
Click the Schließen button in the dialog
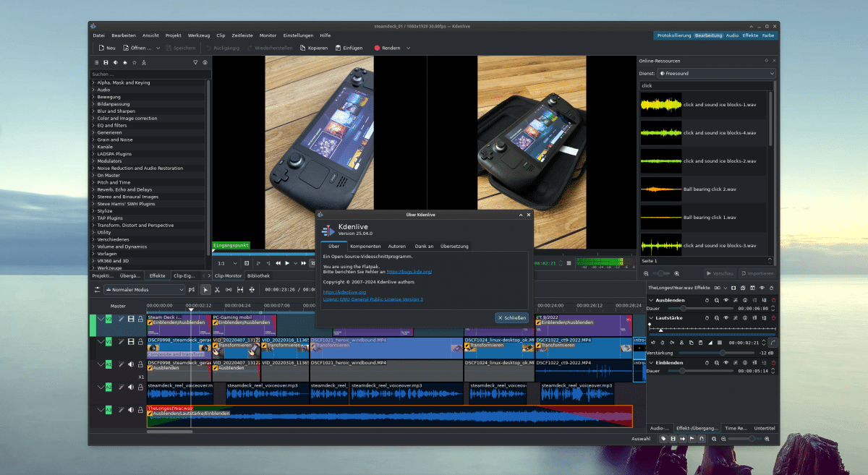pyautogui.click(x=511, y=318)
